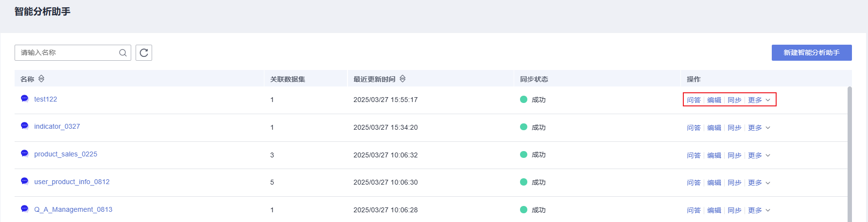Click the chat icon beside indicator_0327
Screen dimensions: 868x222
pyautogui.click(x=25, y=126)
